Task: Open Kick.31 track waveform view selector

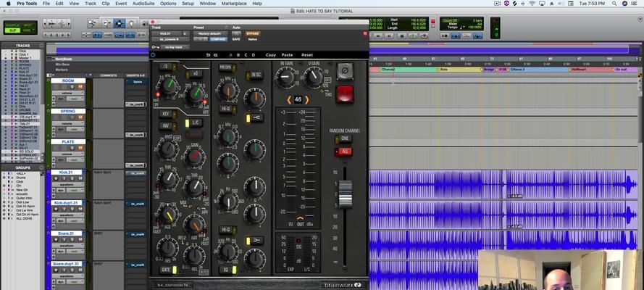Action: [68, 184]
